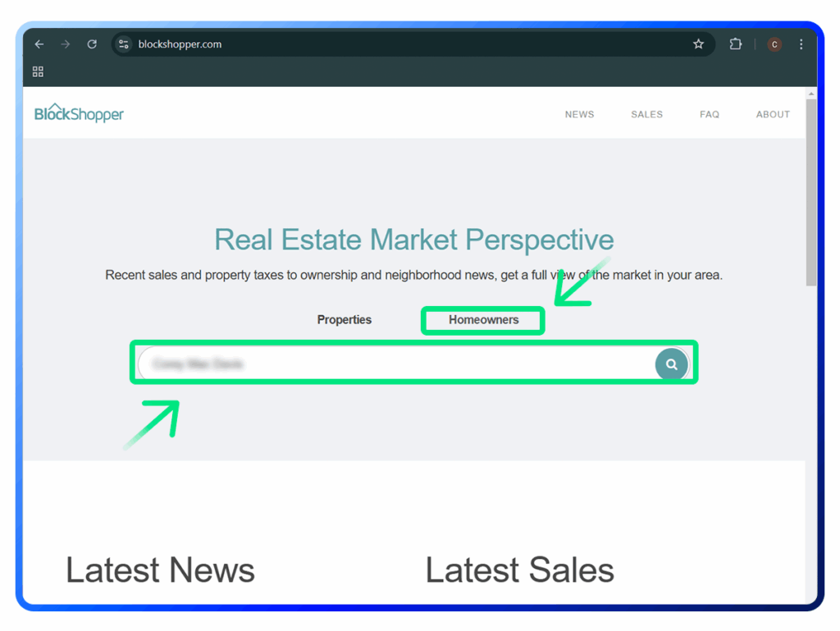Go to the NEWS page

[x=579, y=115]
